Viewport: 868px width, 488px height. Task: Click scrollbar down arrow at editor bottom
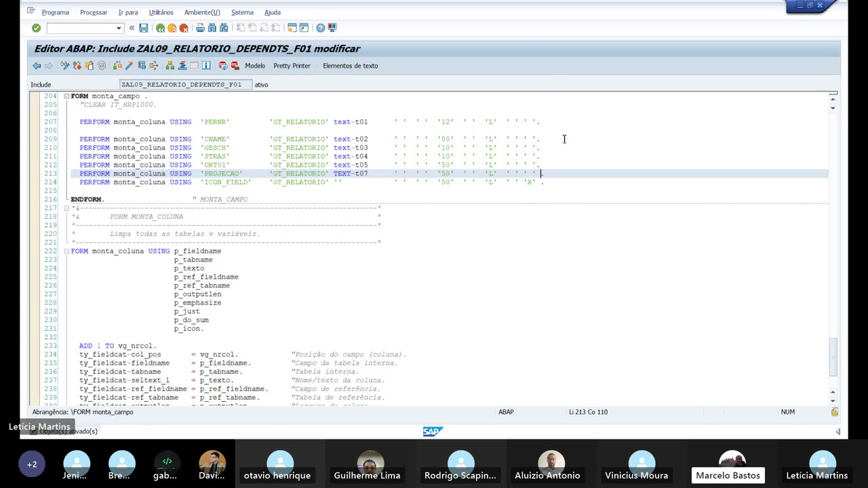pyautogui.click(x=833, y=401)
